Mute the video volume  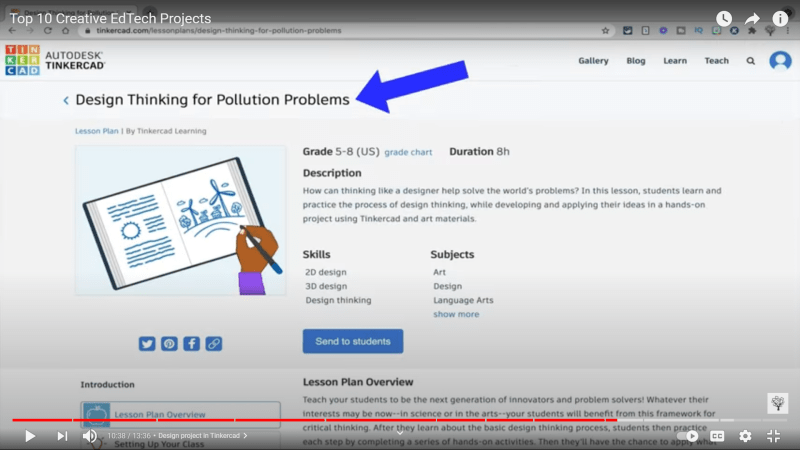tap(90, 436)
